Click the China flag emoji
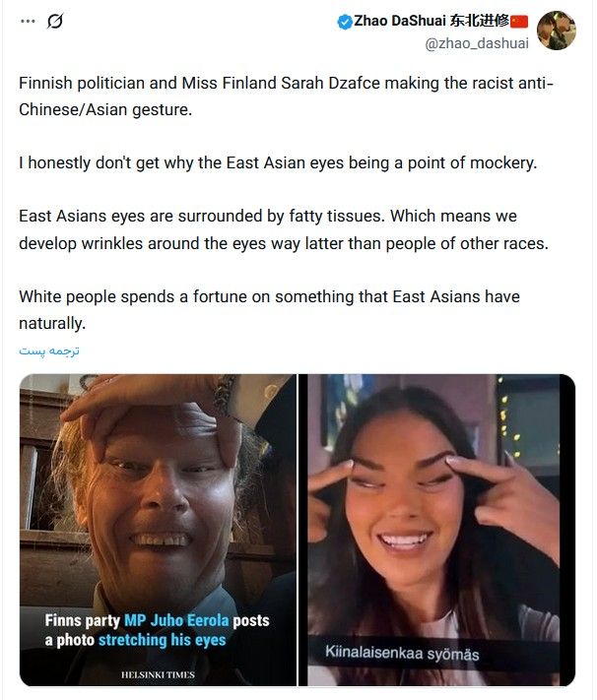This screenshot has width=597, height=700. coord(519,22)
